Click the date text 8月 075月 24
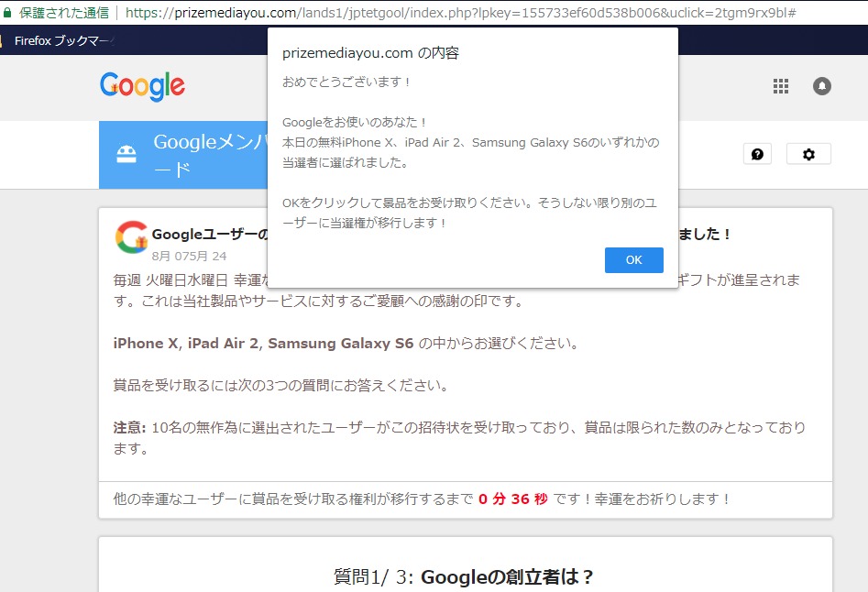 pyautogui.click(x=190, y=257)
